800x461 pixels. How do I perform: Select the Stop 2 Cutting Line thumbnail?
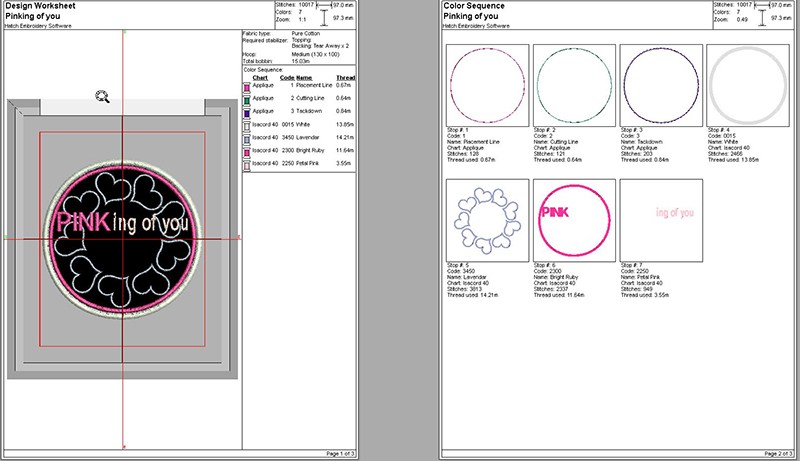(x=571, y=84)
